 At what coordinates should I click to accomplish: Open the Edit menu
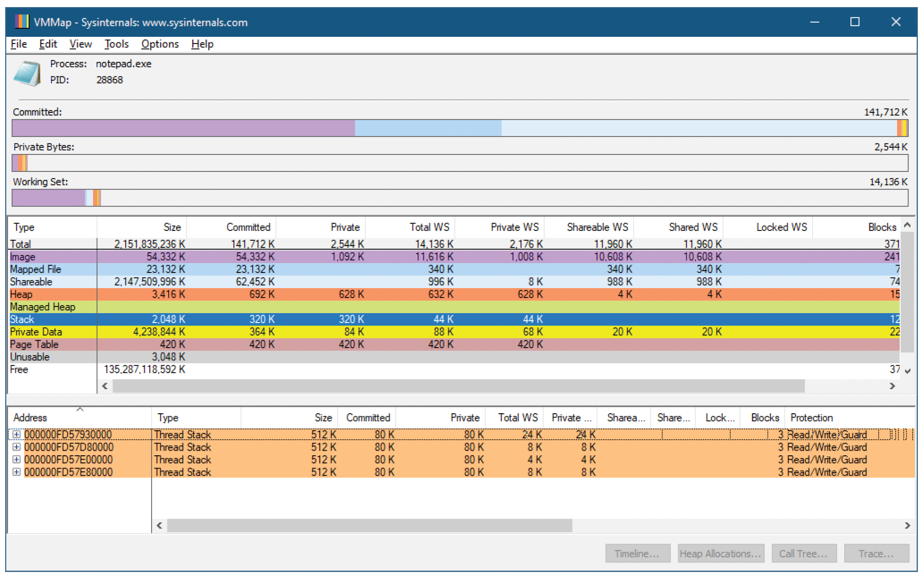coord(48,44)
